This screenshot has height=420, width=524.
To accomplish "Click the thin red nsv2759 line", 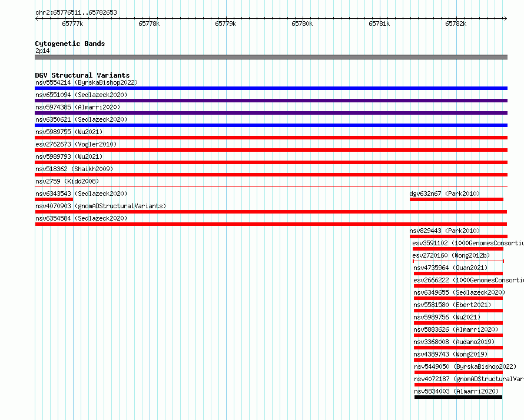I will (x=271, y=187).
